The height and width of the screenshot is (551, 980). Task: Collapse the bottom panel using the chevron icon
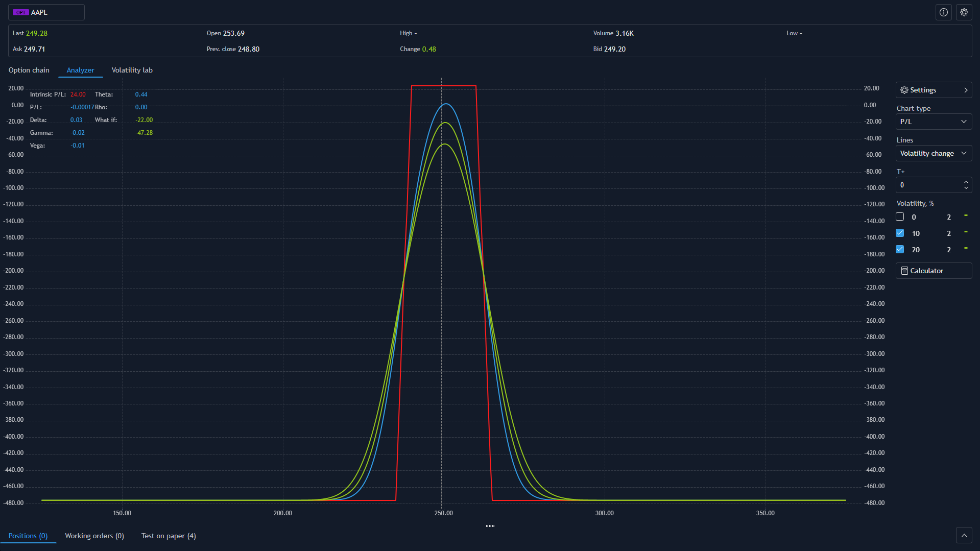point(964,535)
